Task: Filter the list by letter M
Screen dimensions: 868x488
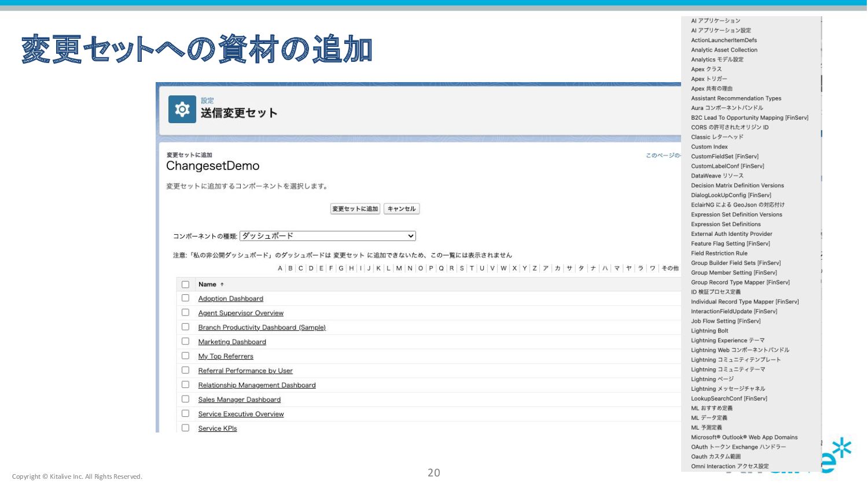Action: pyautogui.click(x=399, y=268)
